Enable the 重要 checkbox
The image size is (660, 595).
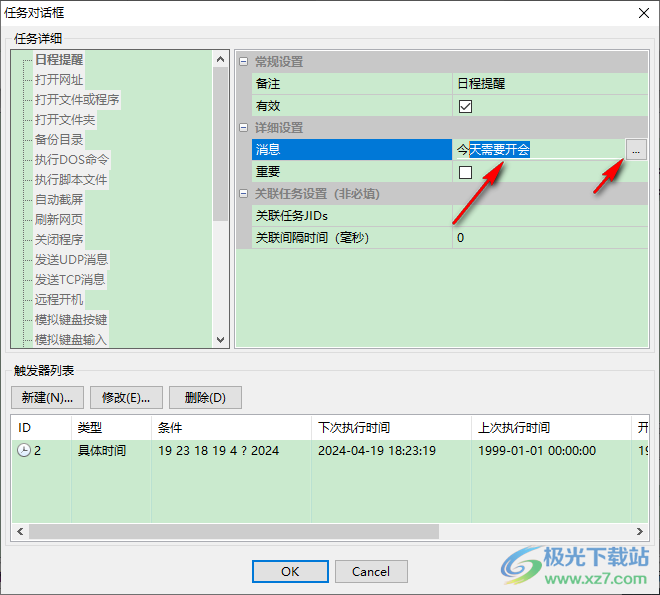tap(465, 172)
